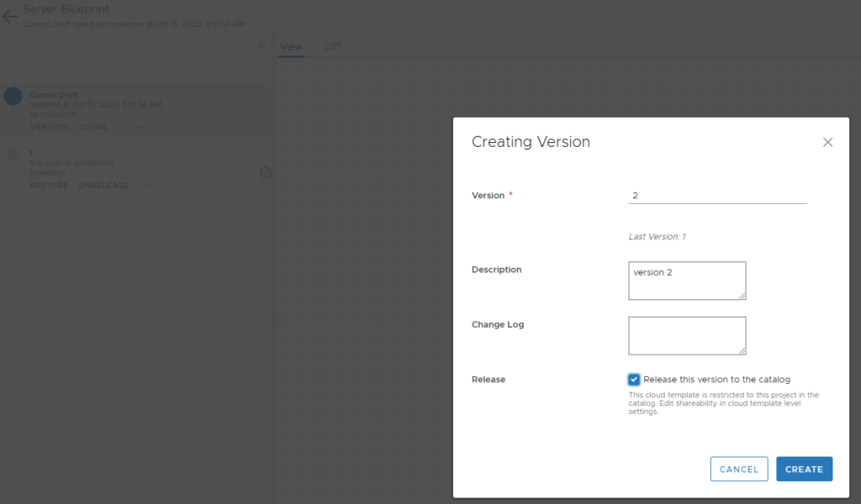Close the Creating Version dialog
The image size is (861, 504).
pyautogui.click(x=827, y=142)
